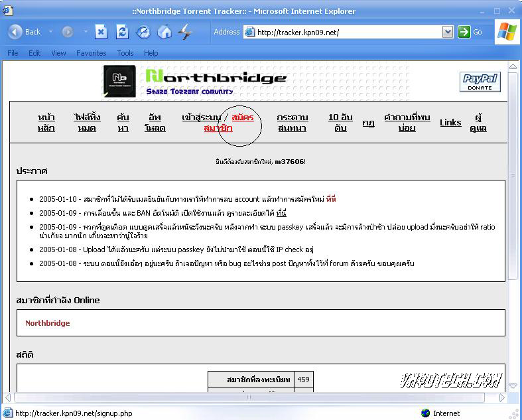Click the registered members value 459
Viewport: 522px width, 420px height.
[x=303, y=380]
